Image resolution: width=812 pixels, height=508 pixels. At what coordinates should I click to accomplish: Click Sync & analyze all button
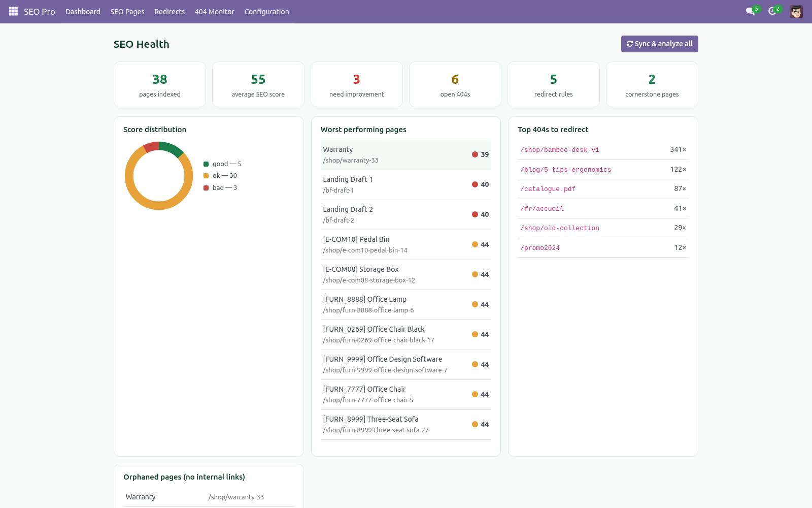659,44
